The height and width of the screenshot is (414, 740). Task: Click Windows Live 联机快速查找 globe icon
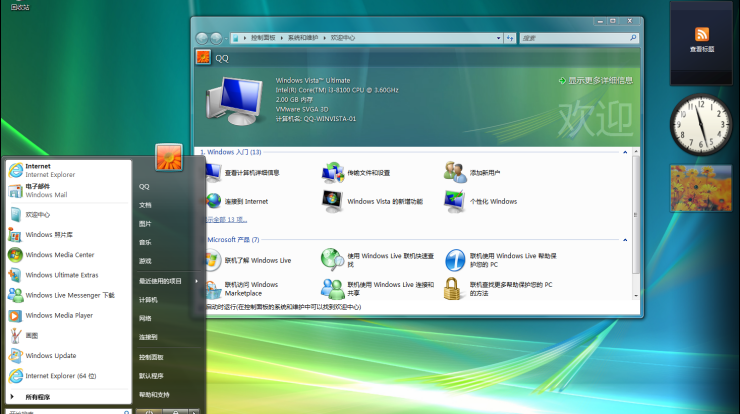coord(333,260)
